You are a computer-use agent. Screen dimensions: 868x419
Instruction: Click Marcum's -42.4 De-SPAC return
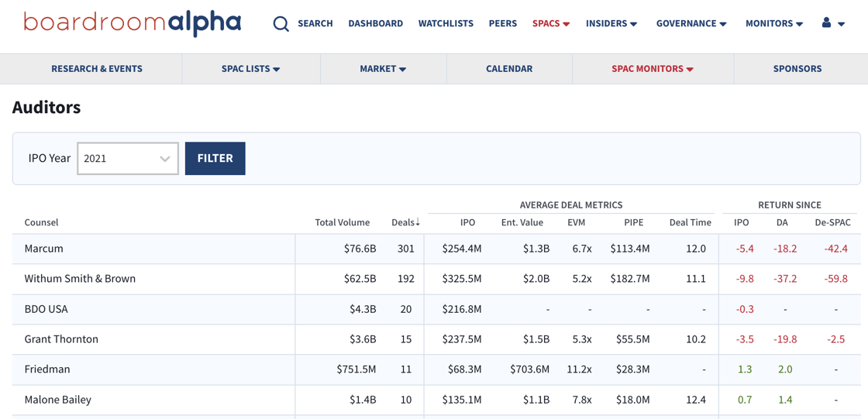(835, 249)
